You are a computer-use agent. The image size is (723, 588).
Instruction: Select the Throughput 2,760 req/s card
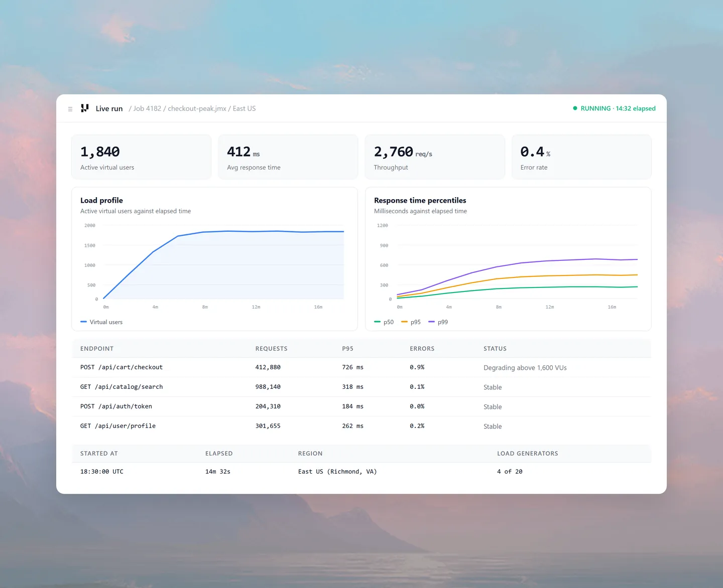coord(435,157)
